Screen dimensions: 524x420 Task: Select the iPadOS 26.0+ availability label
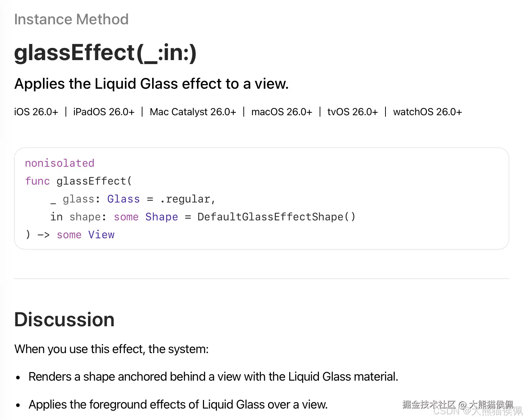104,112
